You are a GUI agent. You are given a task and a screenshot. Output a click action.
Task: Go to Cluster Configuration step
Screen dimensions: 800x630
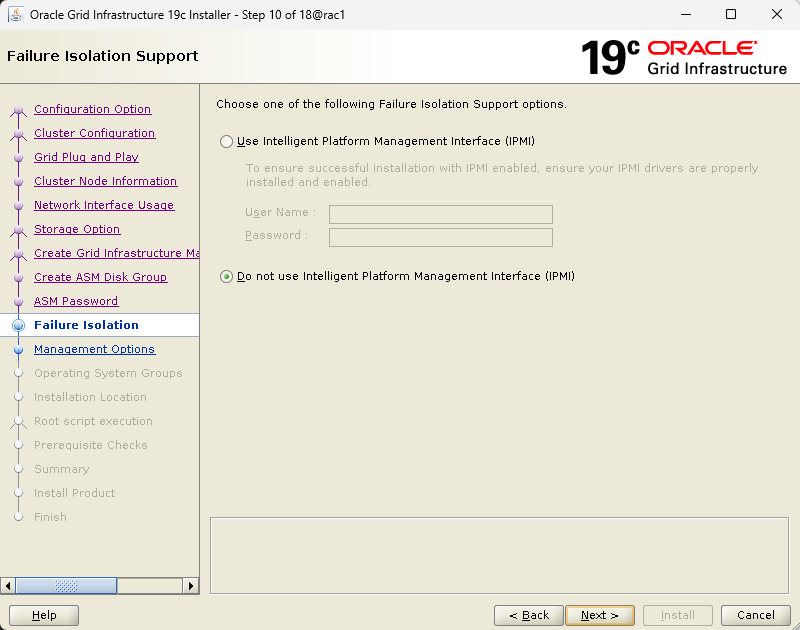pos(94,133)
